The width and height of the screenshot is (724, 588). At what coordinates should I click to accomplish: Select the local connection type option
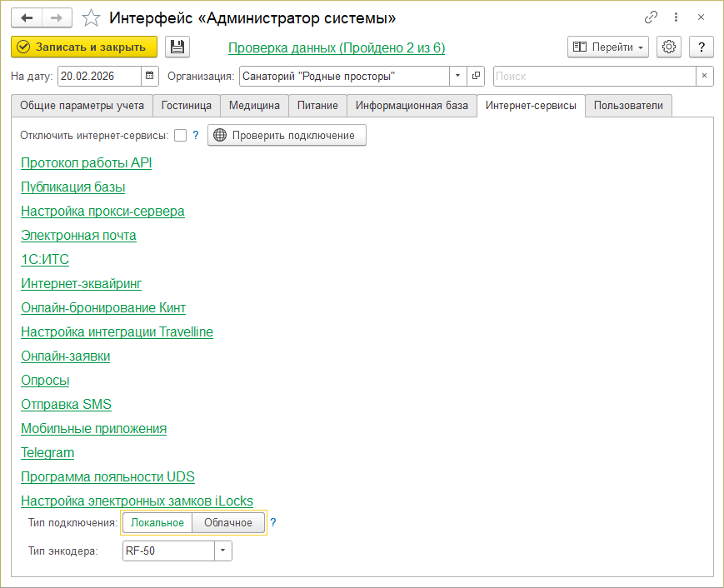(x=157, y=522)
